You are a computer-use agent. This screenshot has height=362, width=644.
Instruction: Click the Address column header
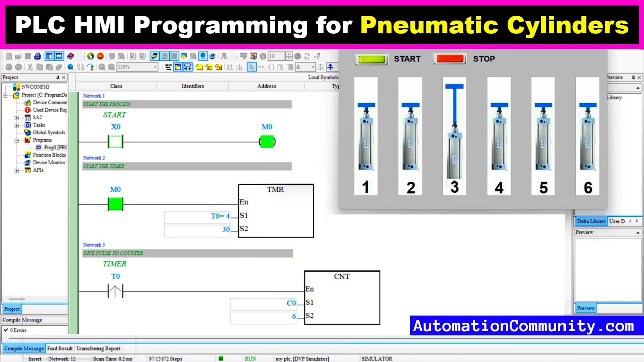(x=267, y=86)
